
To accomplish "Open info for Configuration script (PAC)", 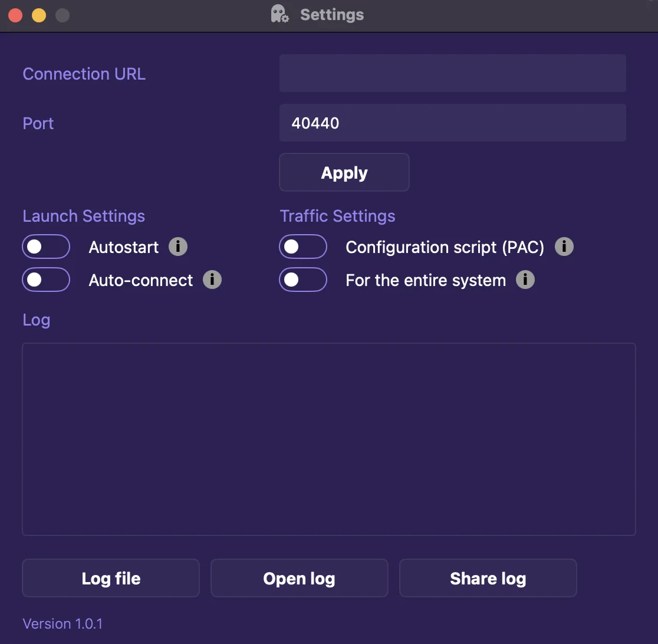I will pyautogui.click(x=564, y=247).
